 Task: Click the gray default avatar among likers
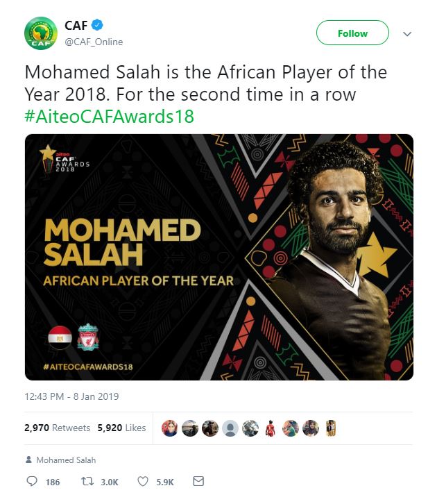pos(231,428)
